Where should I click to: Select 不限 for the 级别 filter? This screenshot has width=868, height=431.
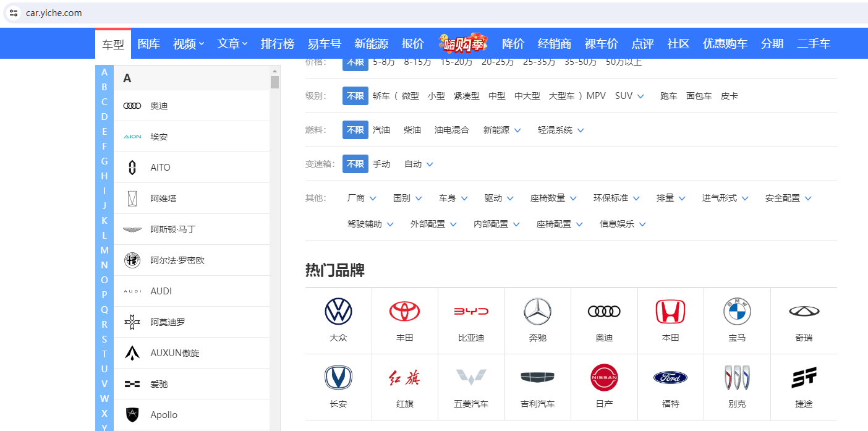tap(355, 96)
